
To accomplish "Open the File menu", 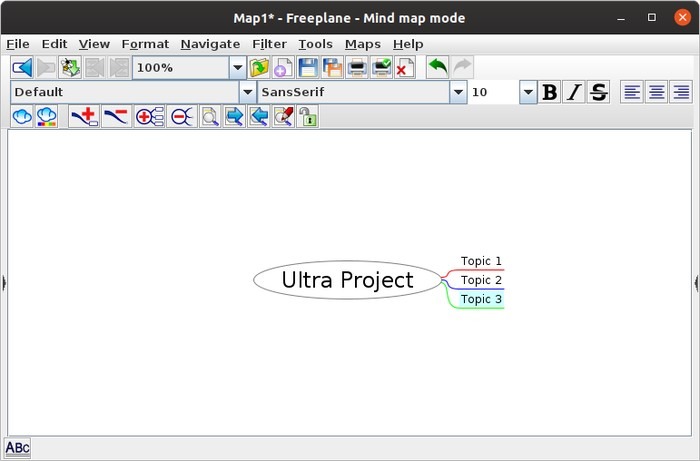I will tap(18, 44).
